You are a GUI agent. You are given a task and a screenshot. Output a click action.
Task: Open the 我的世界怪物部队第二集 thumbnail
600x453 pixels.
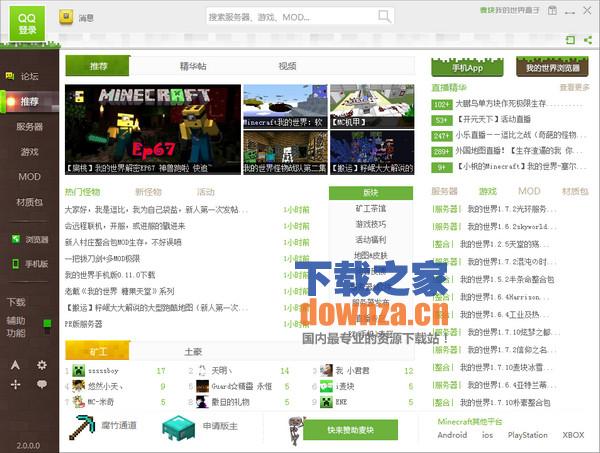click(285, 153)
